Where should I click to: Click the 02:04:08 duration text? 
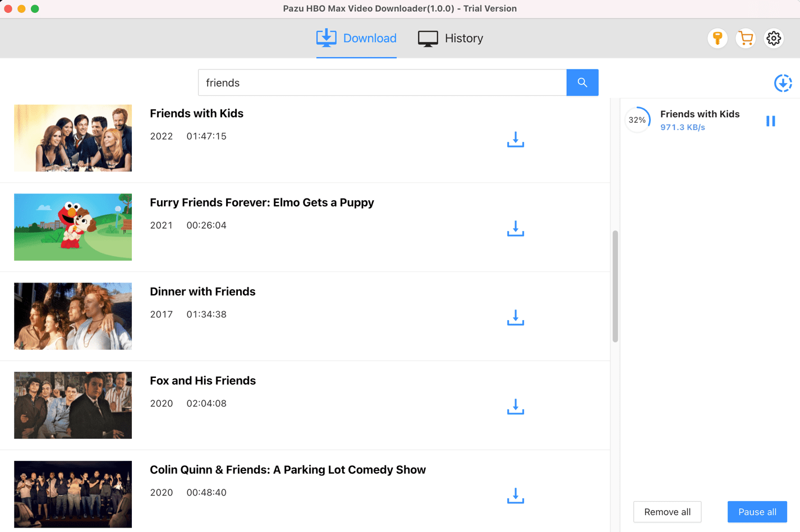click(206, 404)
